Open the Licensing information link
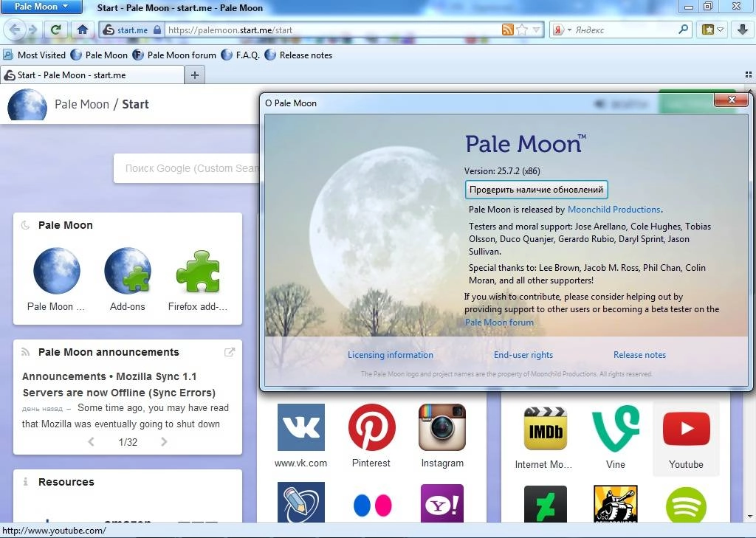 pos(391,355)
